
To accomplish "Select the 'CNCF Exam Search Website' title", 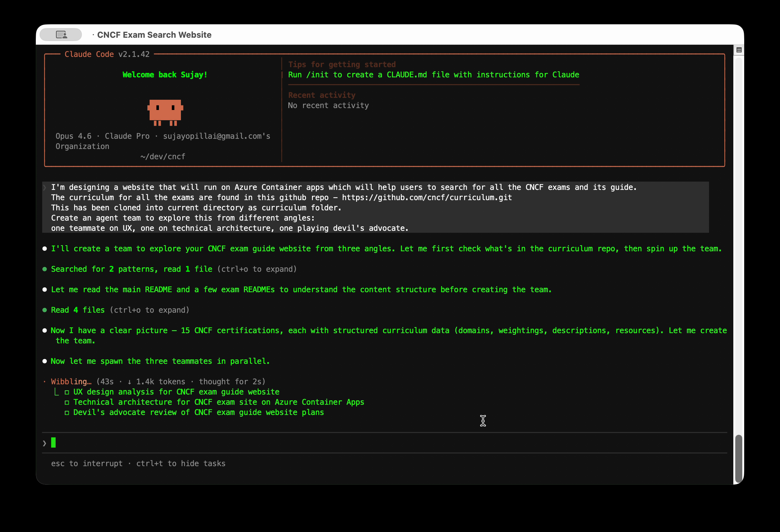I will coord(154,35).
